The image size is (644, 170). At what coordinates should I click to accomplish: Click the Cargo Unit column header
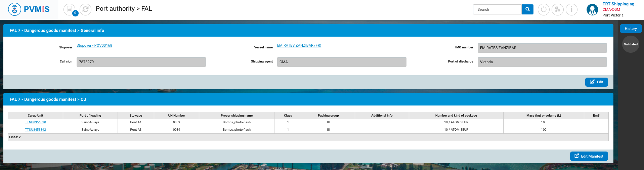click(35, 116)
